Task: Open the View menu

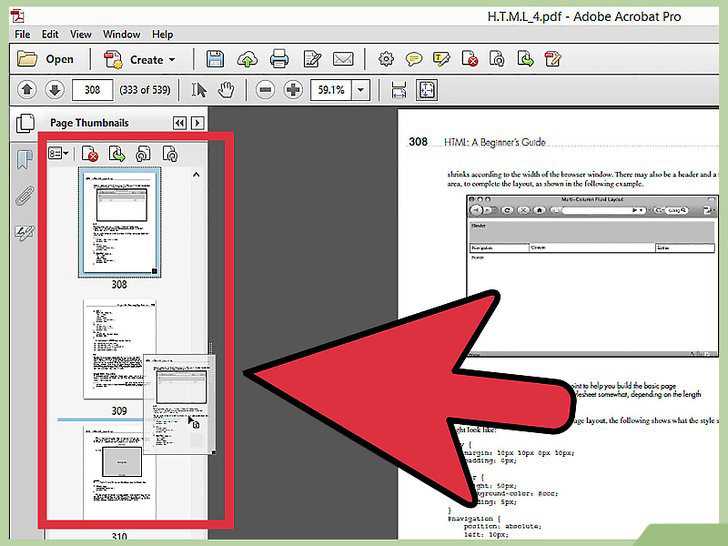Action: (81, 34)
